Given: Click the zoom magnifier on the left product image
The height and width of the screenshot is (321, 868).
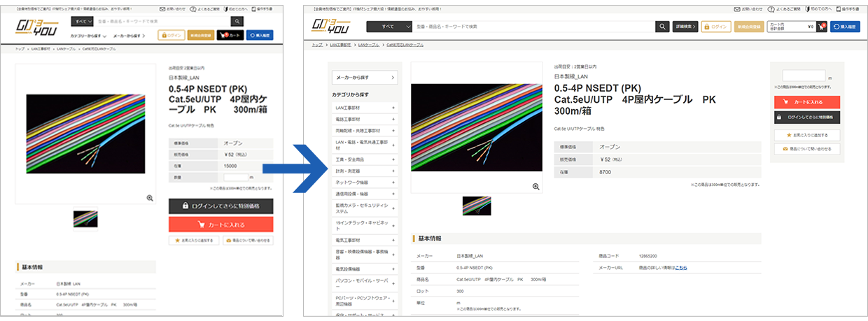Looking at the screenshot, I should [x=150, y=198].
